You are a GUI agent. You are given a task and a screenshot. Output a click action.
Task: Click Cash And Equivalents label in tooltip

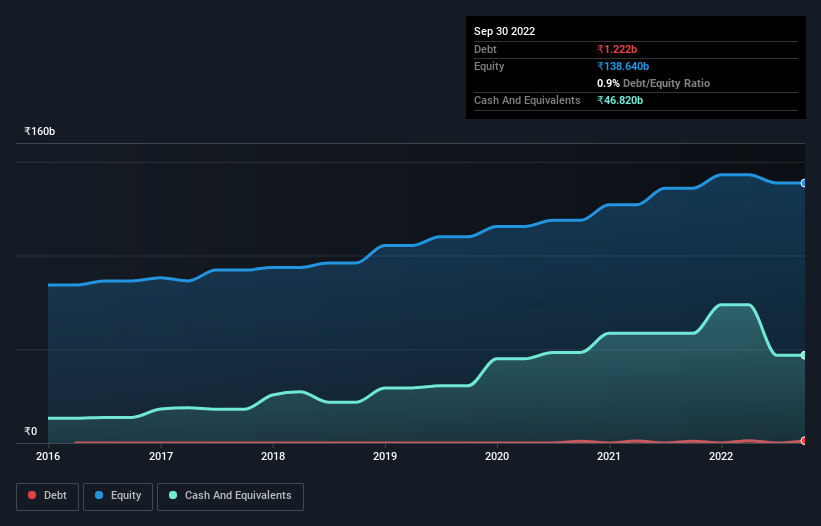click(527, 100)
